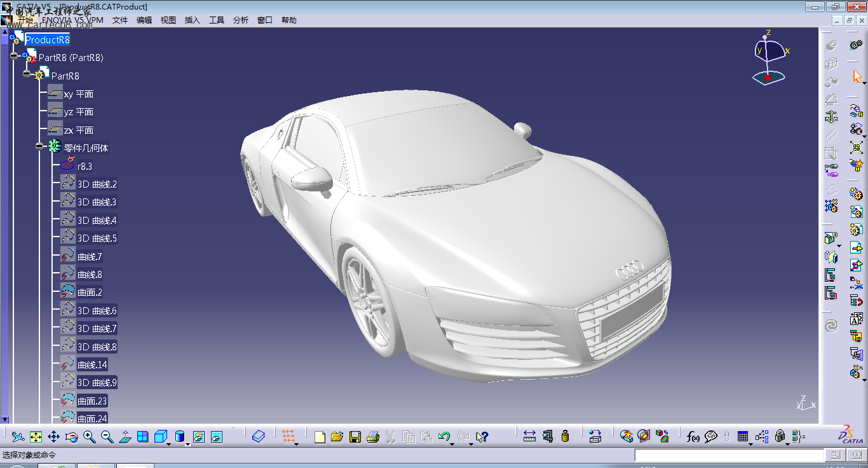Click the Zoom In magnifier icon
The height and width of the screenshot is (468, 868).
point(90,437)
